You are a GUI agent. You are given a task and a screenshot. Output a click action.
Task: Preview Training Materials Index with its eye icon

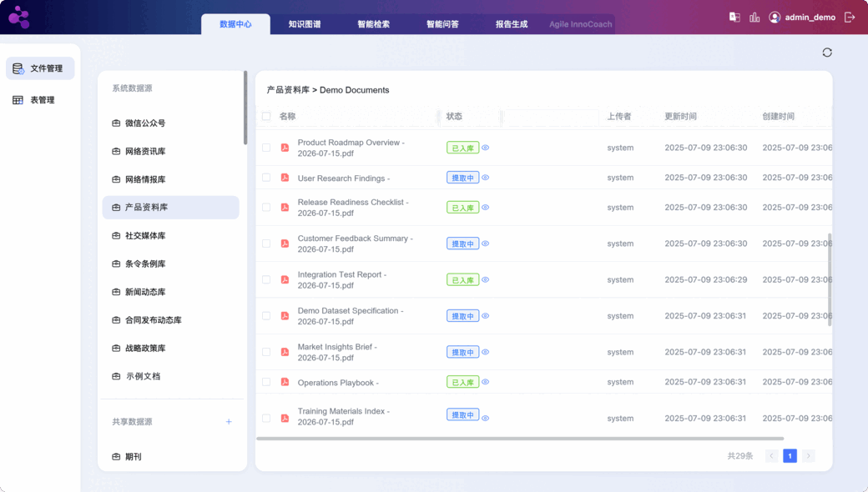[x=486, y=418]
